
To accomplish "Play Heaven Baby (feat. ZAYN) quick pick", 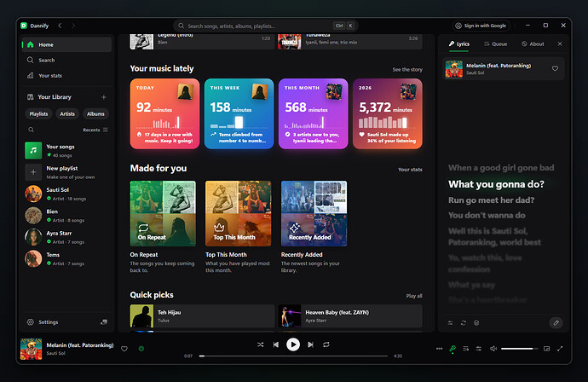I will pyautogui.click(x=350, y=316).
